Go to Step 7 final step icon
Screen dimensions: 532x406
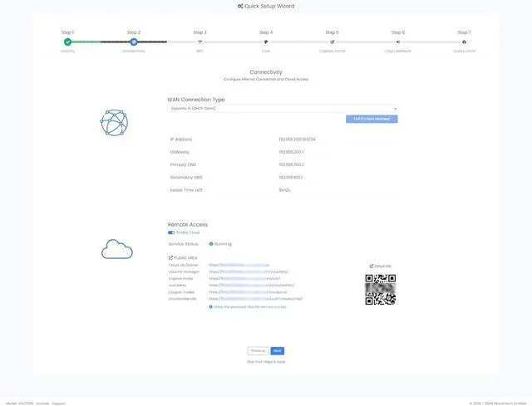pos(464,42)
